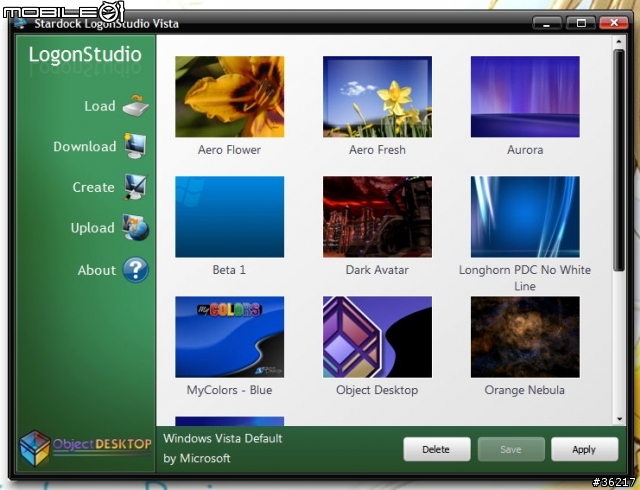640x490 pixels.
Task: Click the vertical scrollbar thumb
Action: 619,160
